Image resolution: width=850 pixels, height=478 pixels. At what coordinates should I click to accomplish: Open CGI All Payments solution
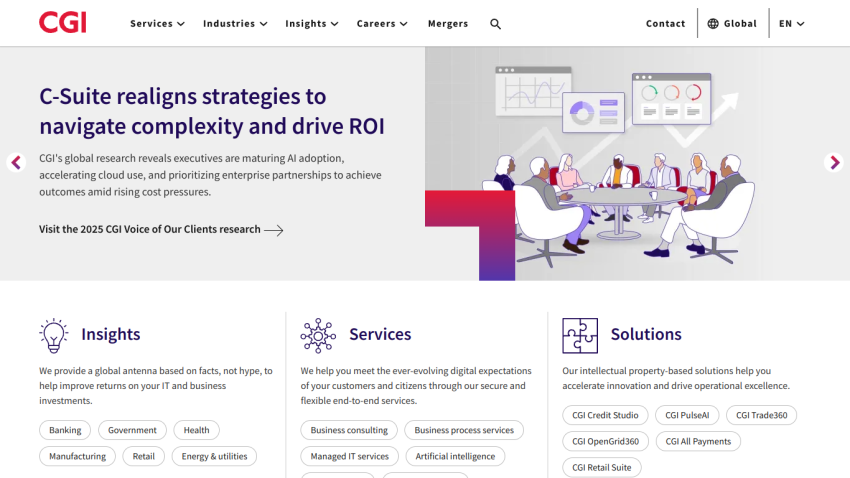click(698, 441)
